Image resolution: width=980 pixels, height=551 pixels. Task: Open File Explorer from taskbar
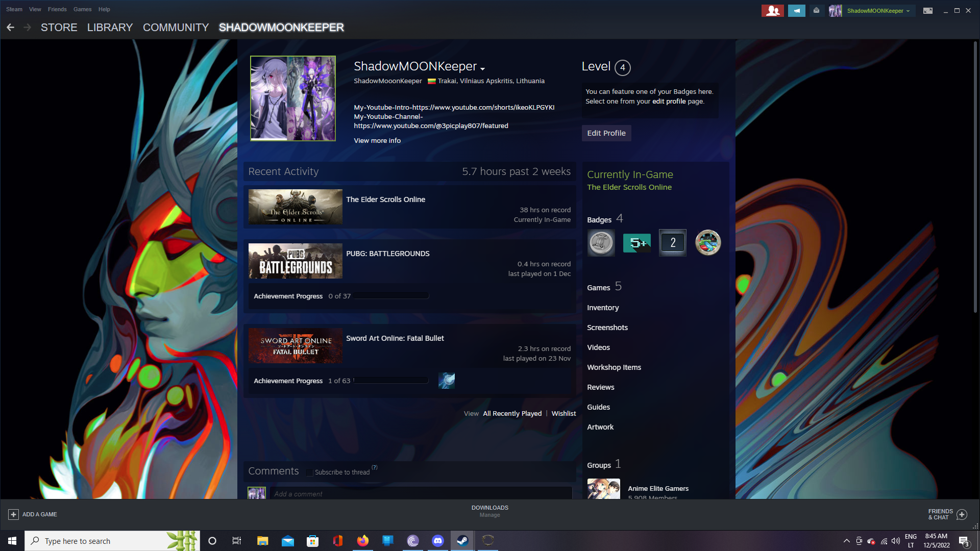click(x=262, y=541)
